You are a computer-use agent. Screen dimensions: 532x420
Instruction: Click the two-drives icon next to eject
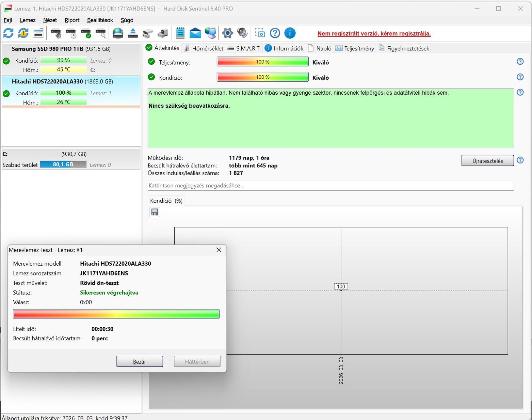(148, 33)
